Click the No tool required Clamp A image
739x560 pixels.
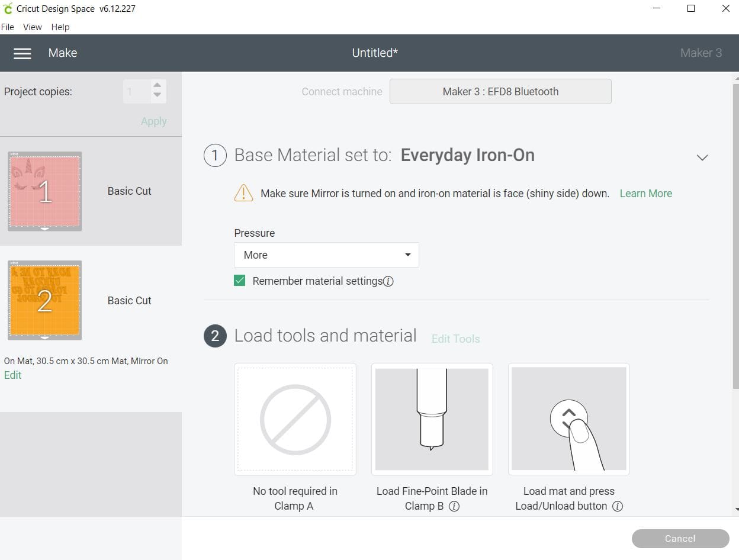pos(295,419)
